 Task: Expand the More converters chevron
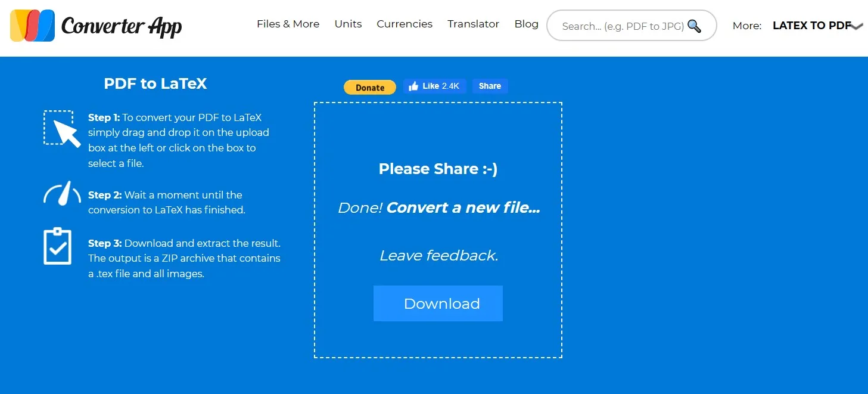pos(857,27)
